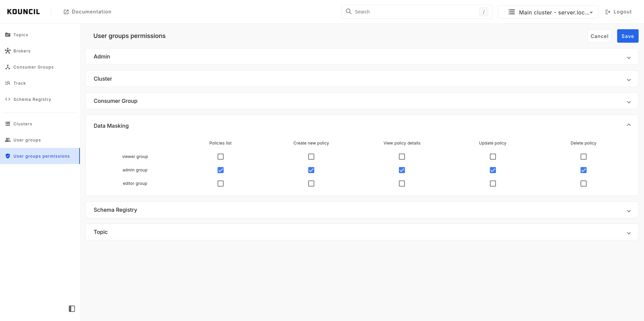Click the Brokers icon in sidebar
Image resolution: width=644 pixels, height=321 pixels.
(8, 51)
